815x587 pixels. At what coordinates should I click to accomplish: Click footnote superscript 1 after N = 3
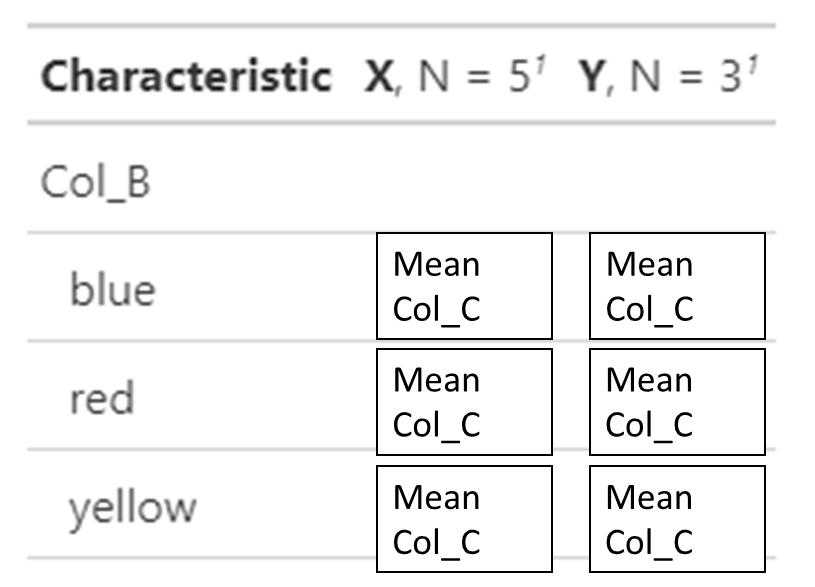point(753,64)
